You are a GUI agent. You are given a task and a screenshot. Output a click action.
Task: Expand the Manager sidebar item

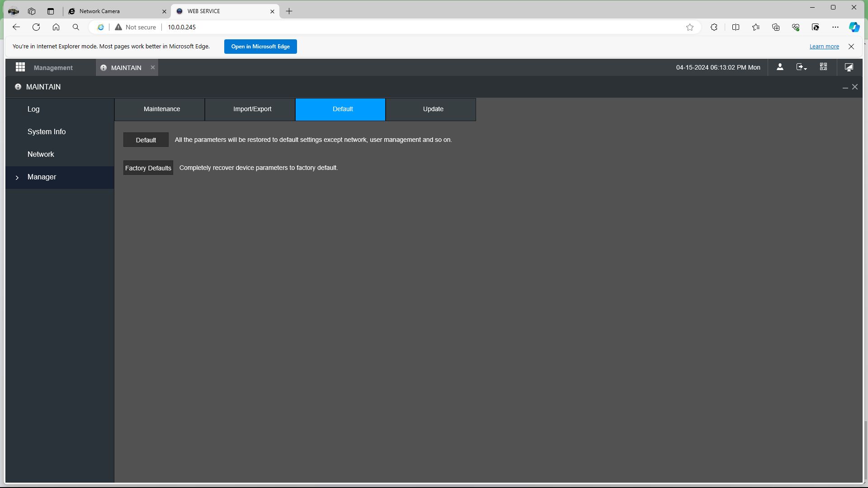60,177
